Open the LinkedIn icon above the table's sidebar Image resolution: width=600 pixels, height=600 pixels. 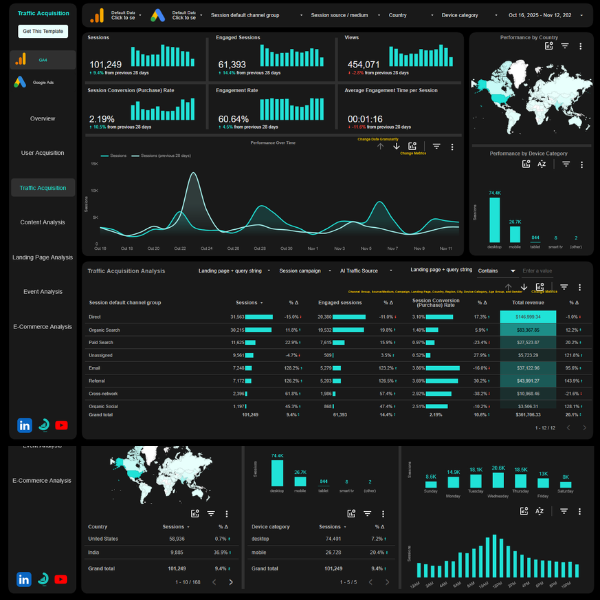pyautogui.click(x=24, y=426)
